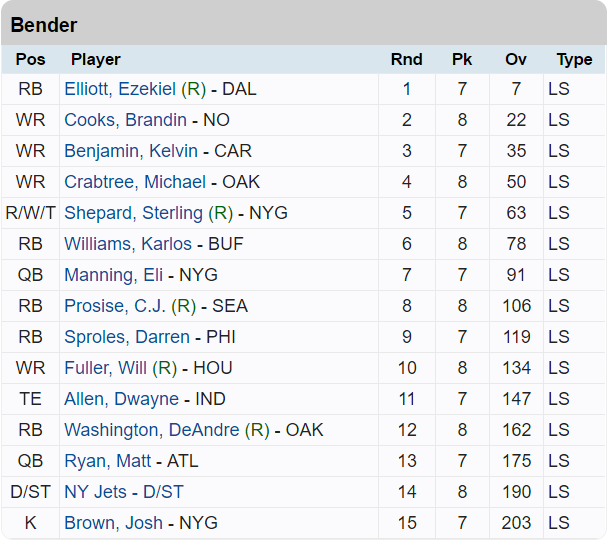
Task: Open Ezekiel Elliott player link
Action: (120, 89)
